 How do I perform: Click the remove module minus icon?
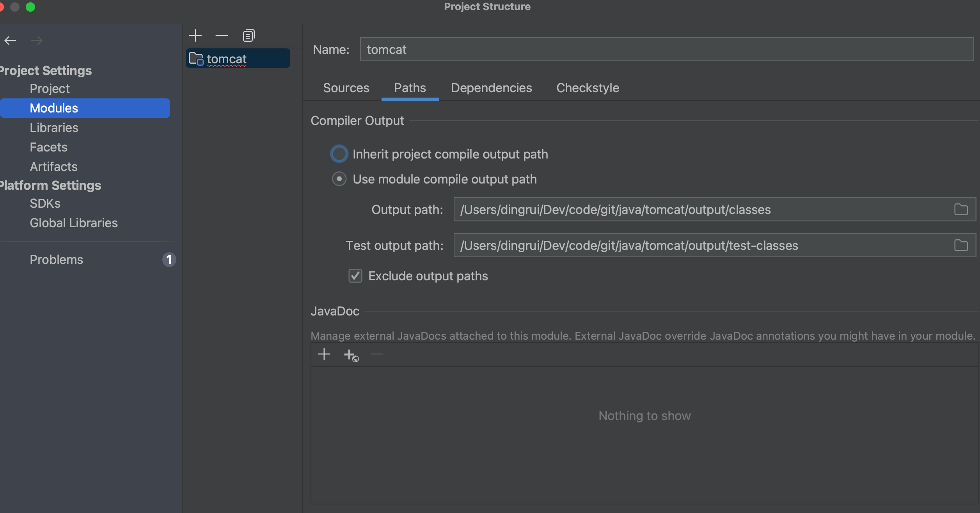[x=222, y=36]
